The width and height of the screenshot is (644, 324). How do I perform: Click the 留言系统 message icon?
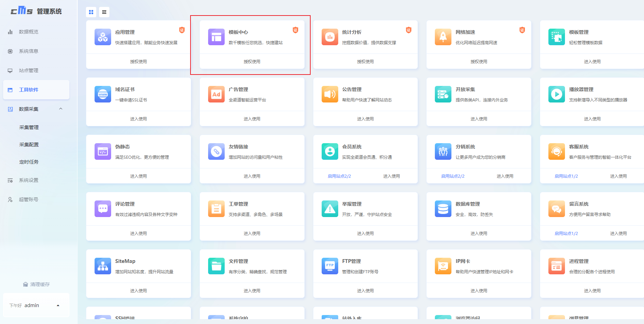coord(557,209)
